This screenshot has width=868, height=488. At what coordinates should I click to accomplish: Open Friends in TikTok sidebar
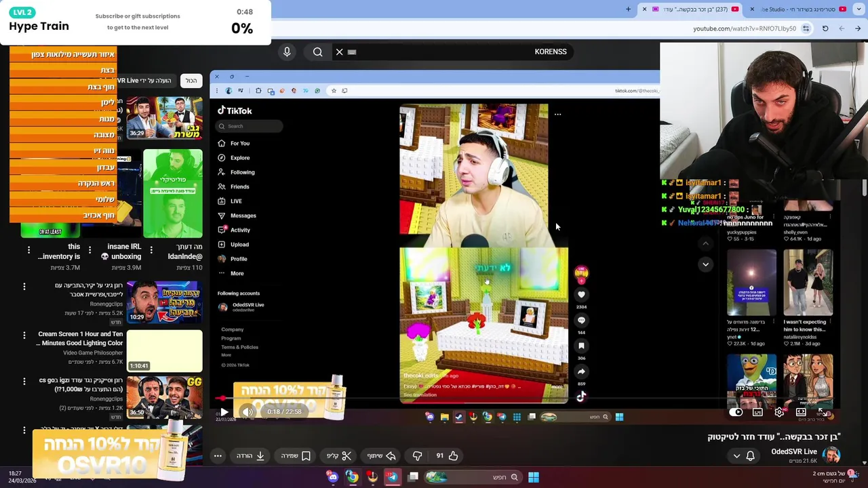tap(234, 186)
